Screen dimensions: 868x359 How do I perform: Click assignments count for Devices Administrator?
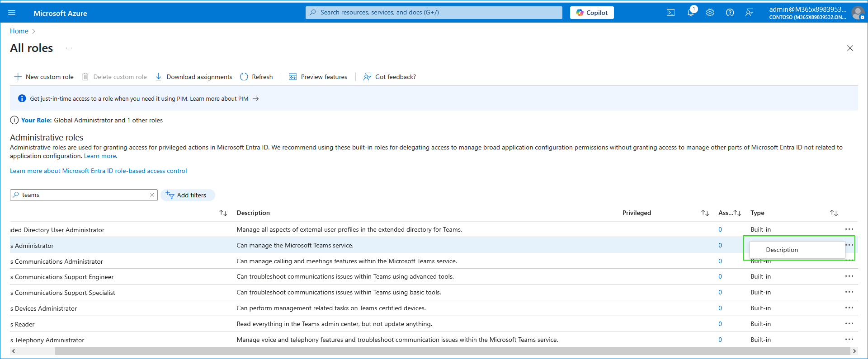click(x=720, y=308)
